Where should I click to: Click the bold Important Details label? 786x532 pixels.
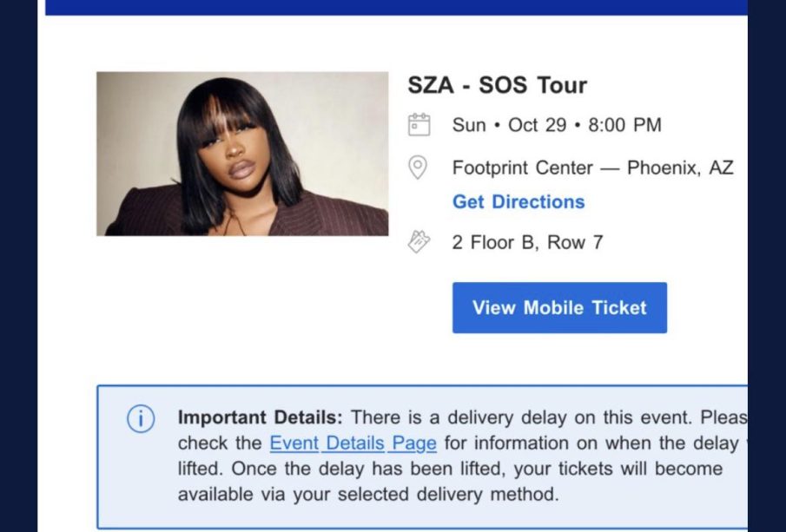coord(261,417)
